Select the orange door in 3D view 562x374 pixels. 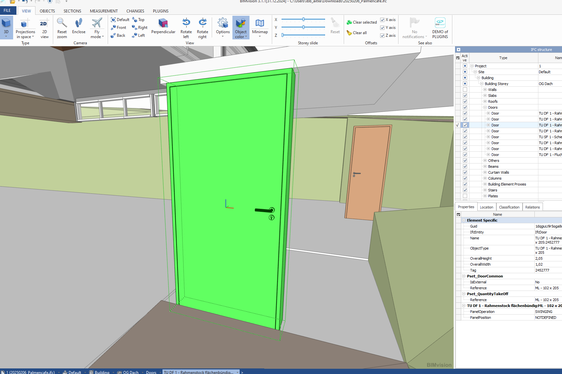tap(368, 172)
